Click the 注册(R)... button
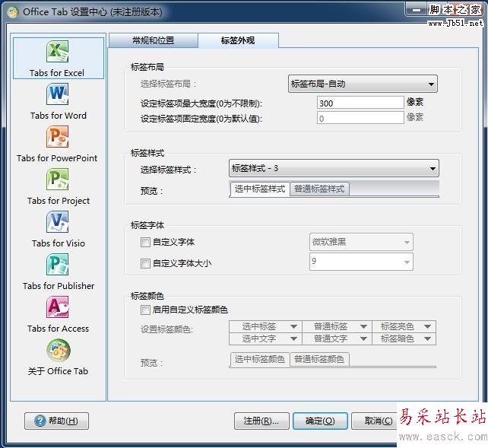 261,421
